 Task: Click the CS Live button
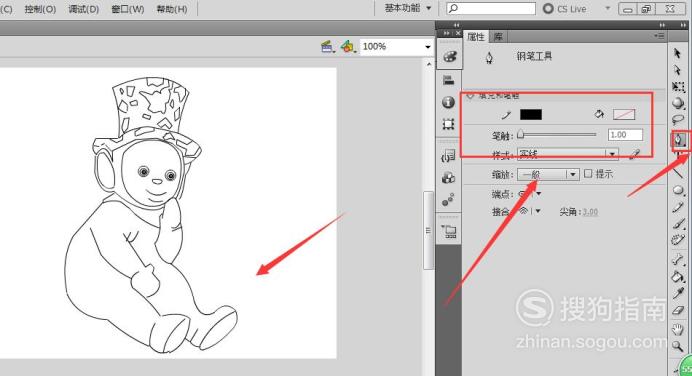click(565, 9)
